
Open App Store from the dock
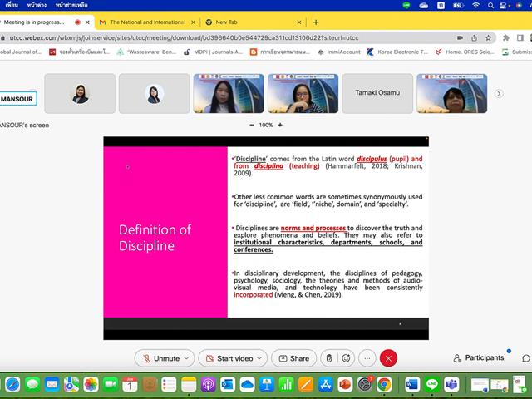click(325, 384)
